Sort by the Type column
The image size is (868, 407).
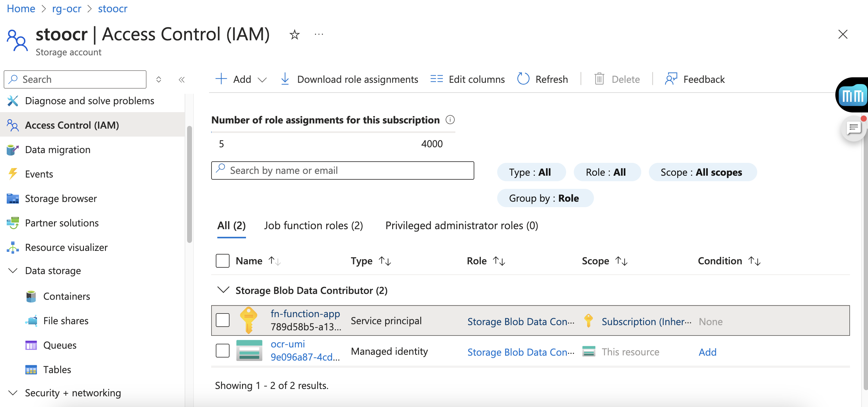(371, 261)
